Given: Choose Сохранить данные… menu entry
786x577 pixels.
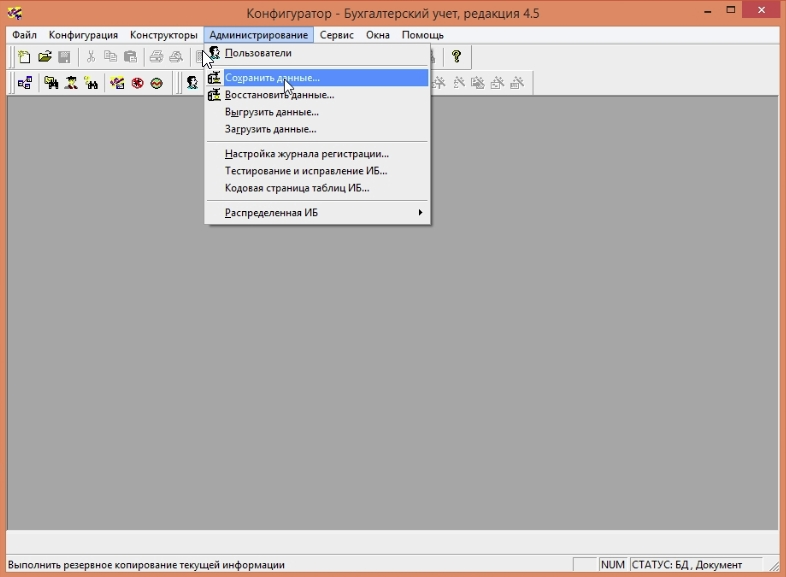Looking at the screenshot, I should coord(317,78).
